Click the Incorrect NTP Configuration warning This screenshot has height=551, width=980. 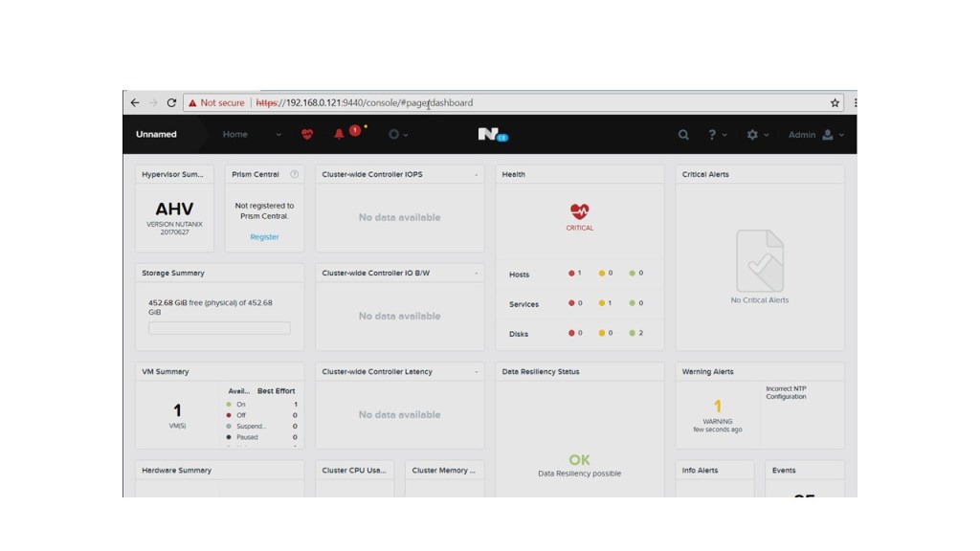[786, 393]
